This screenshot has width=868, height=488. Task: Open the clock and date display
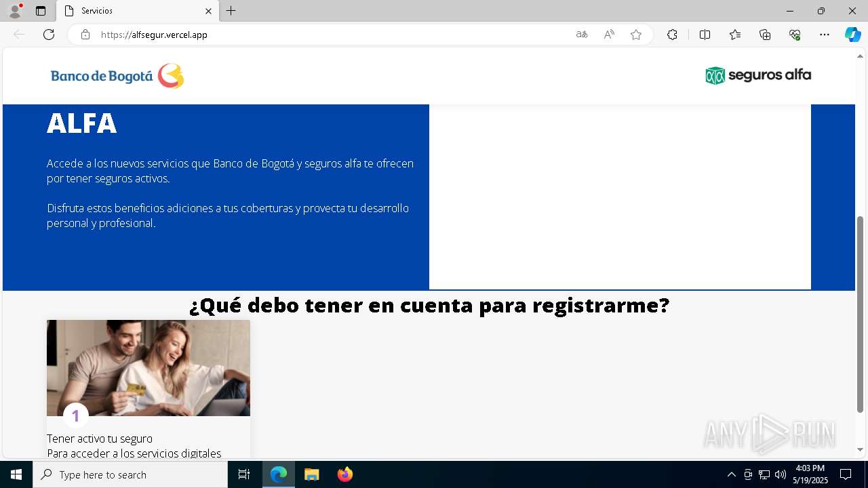(x=810, y=474)
